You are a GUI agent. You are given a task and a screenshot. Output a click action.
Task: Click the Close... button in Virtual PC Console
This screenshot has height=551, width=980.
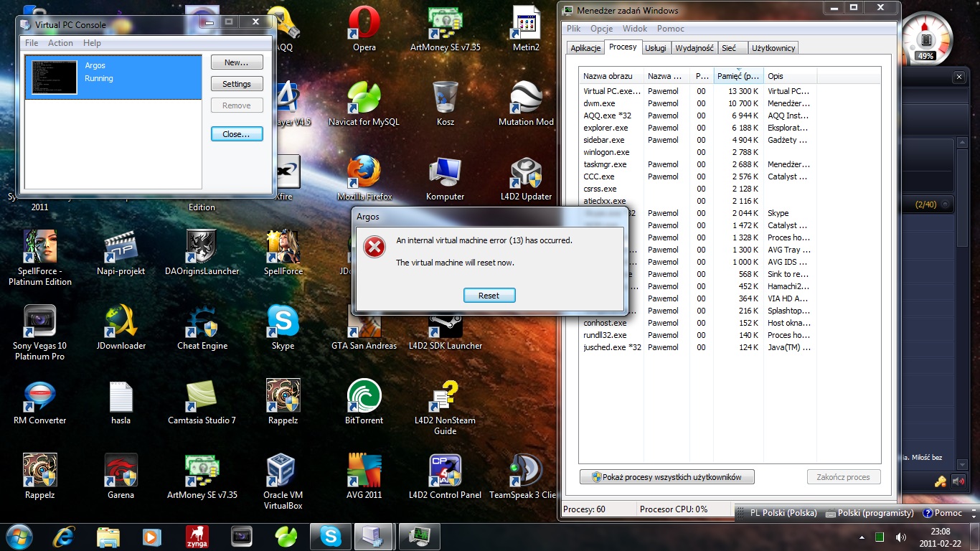point(237,134)
